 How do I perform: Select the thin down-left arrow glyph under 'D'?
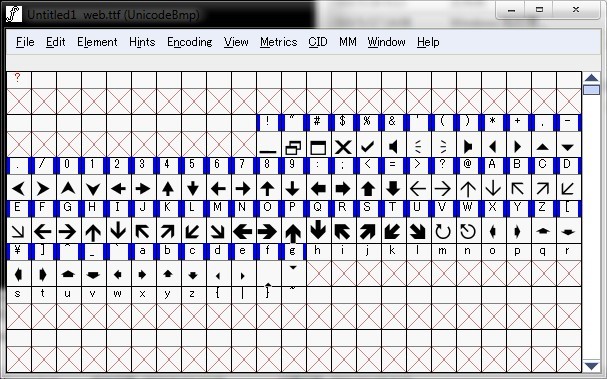click(x=568, y=187)
